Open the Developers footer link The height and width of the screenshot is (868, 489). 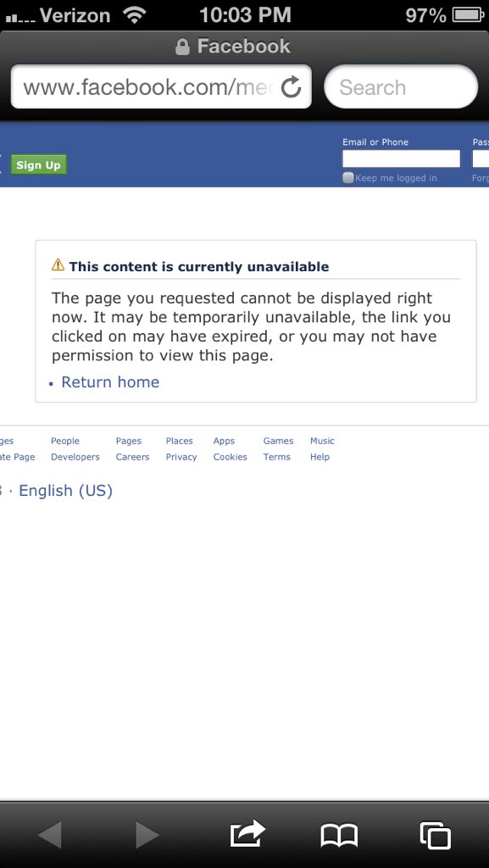(75, 457)
